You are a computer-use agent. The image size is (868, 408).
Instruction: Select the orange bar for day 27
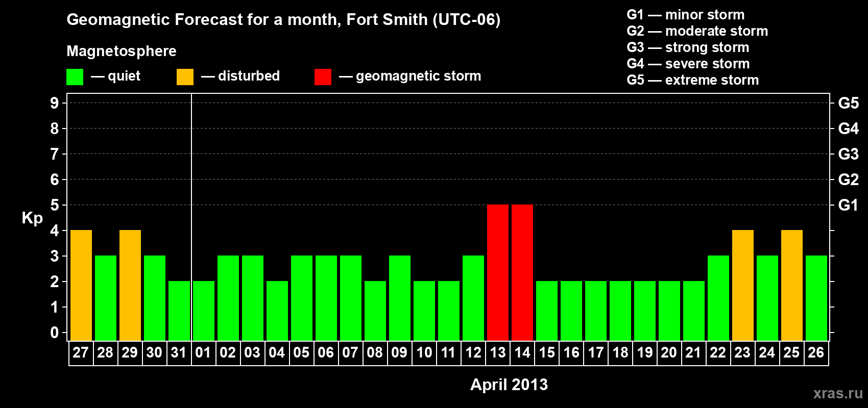81,285
